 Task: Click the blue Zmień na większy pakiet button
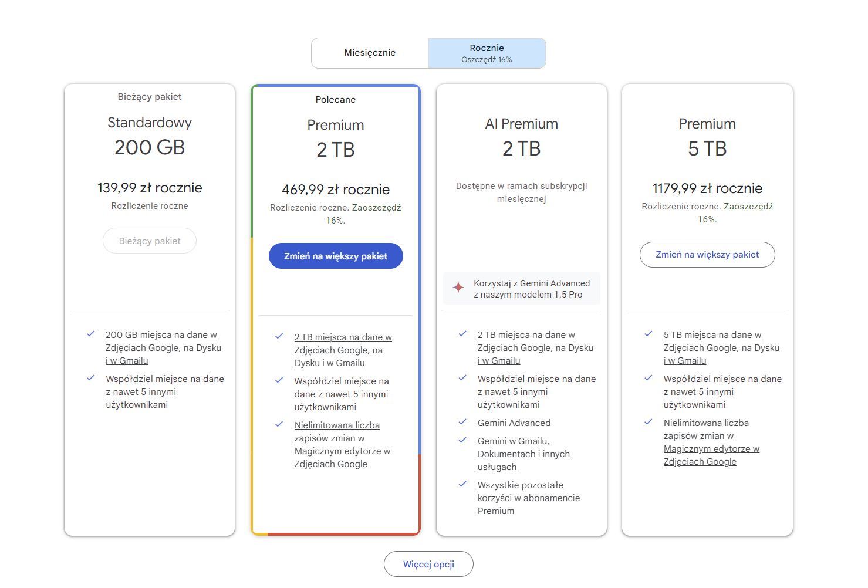[336, 256]
